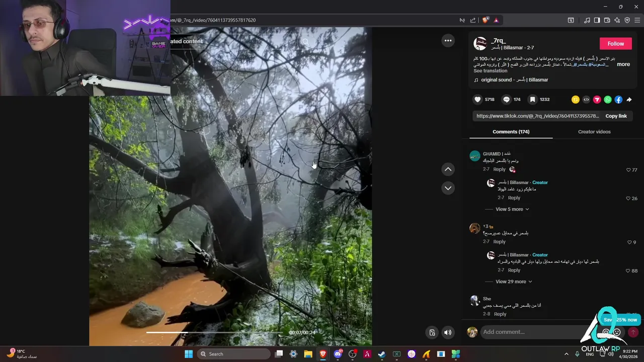Copy the video link
Screen dimensions: 644x362
pos(616,116)
